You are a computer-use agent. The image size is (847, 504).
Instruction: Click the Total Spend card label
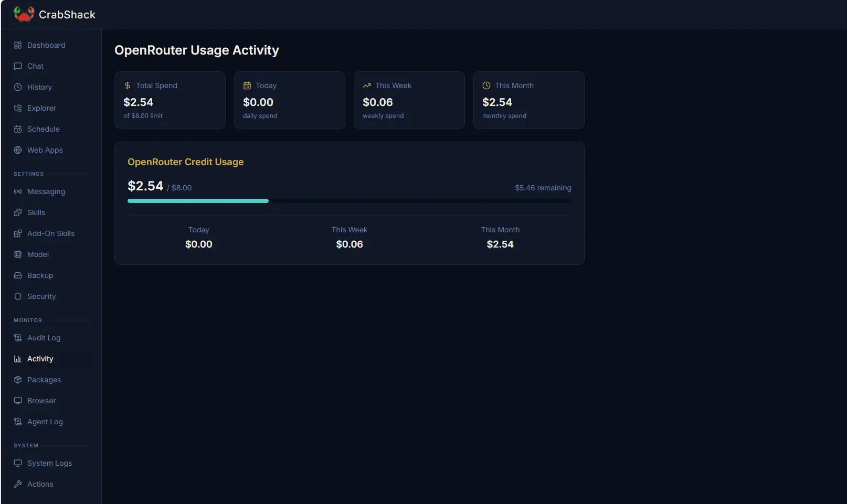click(156, 85)
